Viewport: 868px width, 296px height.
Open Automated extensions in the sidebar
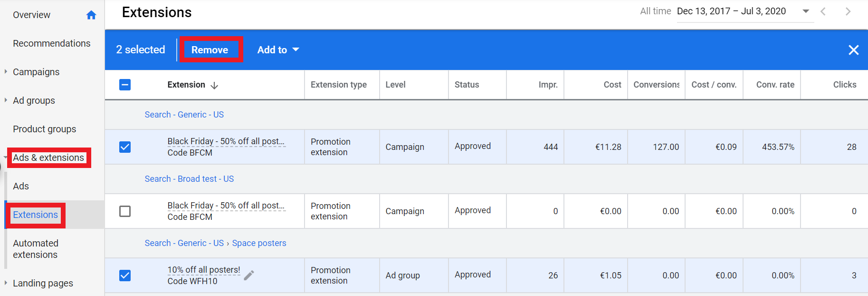point(36,249)
